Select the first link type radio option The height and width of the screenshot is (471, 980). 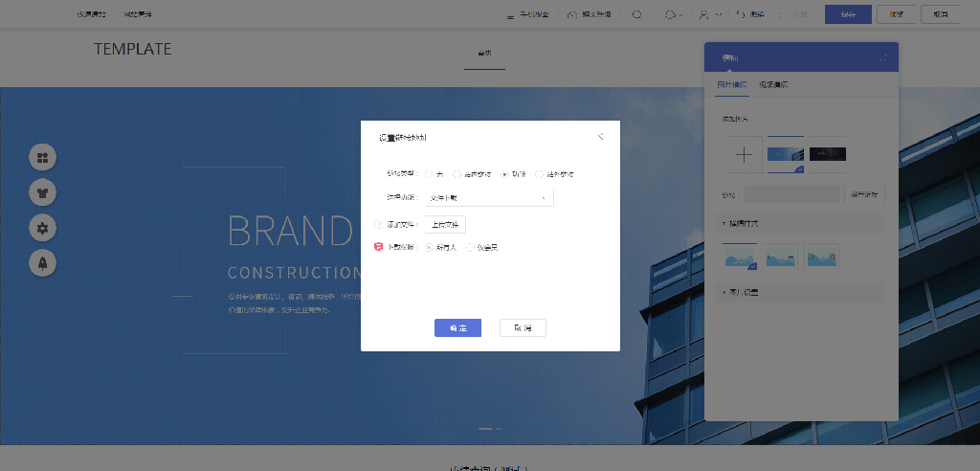pos(429,174)
